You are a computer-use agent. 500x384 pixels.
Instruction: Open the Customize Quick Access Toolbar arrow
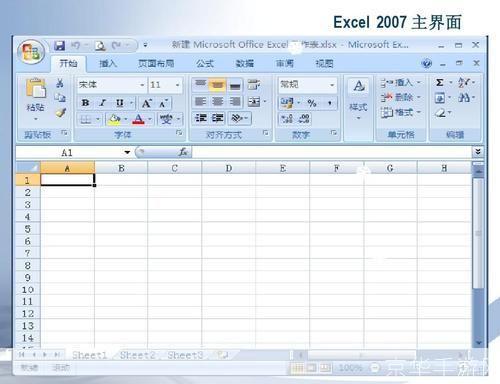click(145, 45)
